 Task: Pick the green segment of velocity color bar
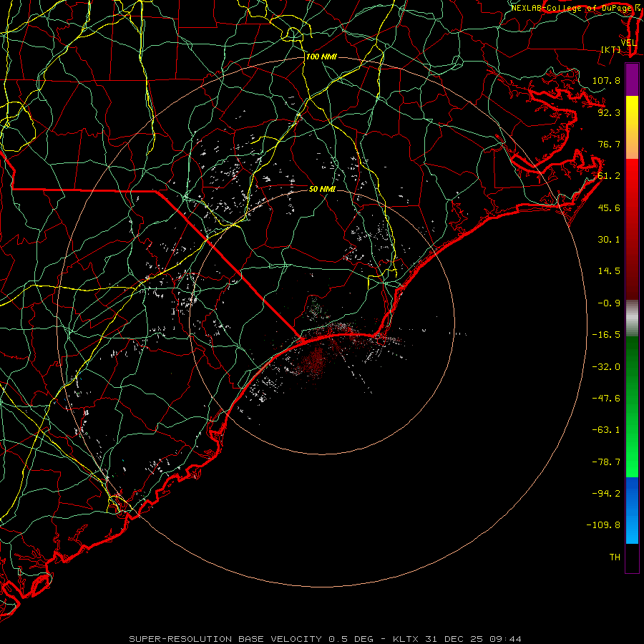[x=632, y=406]
